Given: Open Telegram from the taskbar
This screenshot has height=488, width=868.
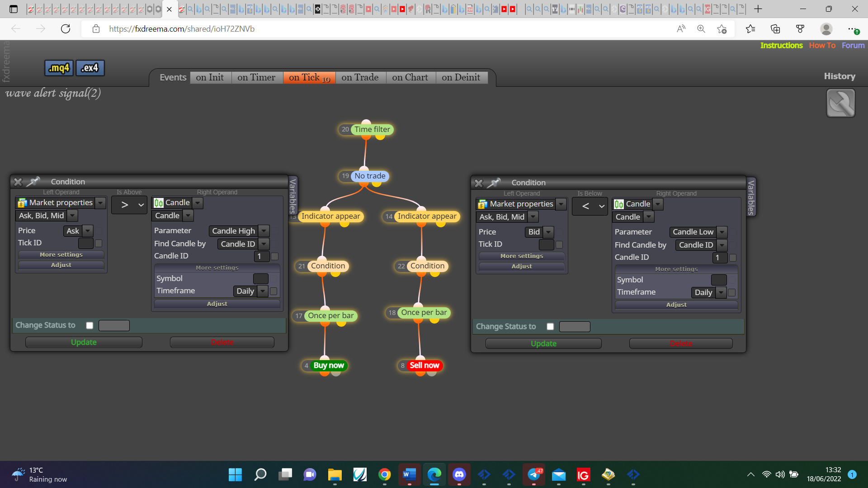Looking at the screenshot, I should point(534,474).
